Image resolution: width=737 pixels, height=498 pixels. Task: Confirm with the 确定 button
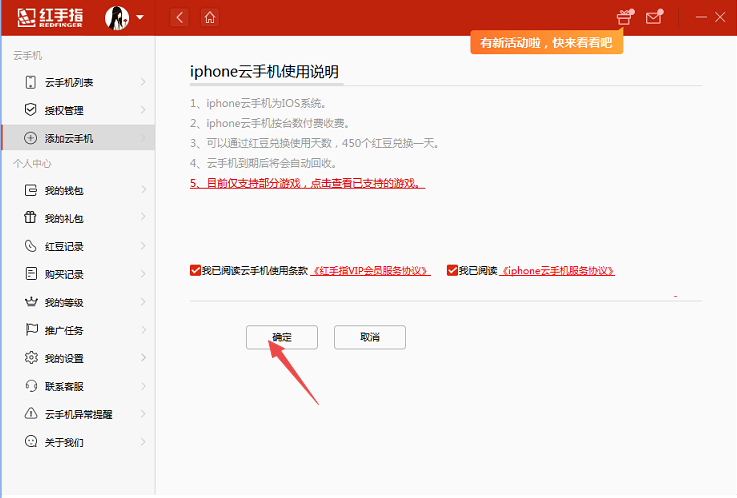(282, 337)
